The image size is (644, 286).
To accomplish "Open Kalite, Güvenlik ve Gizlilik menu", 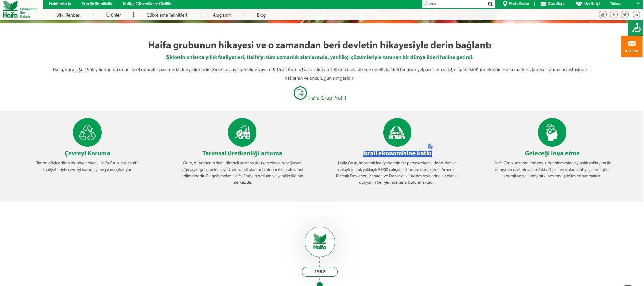I will click(x=147, y=4).
